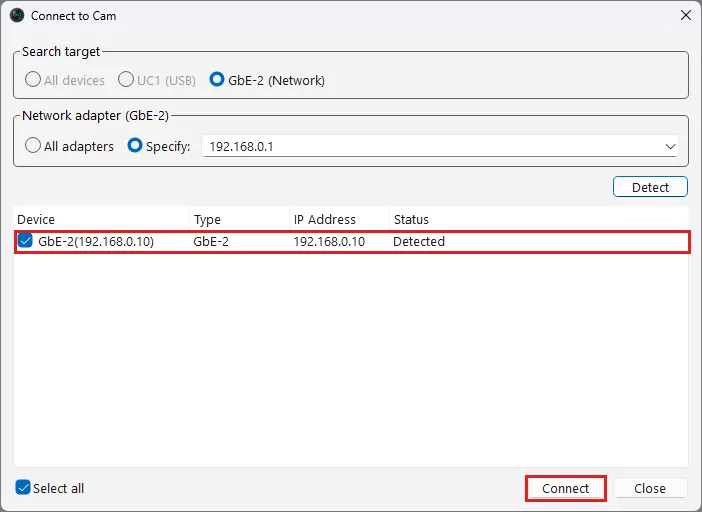Screen dimensions: 702x512
Task: Open the 192.168.0.1 adapter dropdown
Action: click(440, 146)
